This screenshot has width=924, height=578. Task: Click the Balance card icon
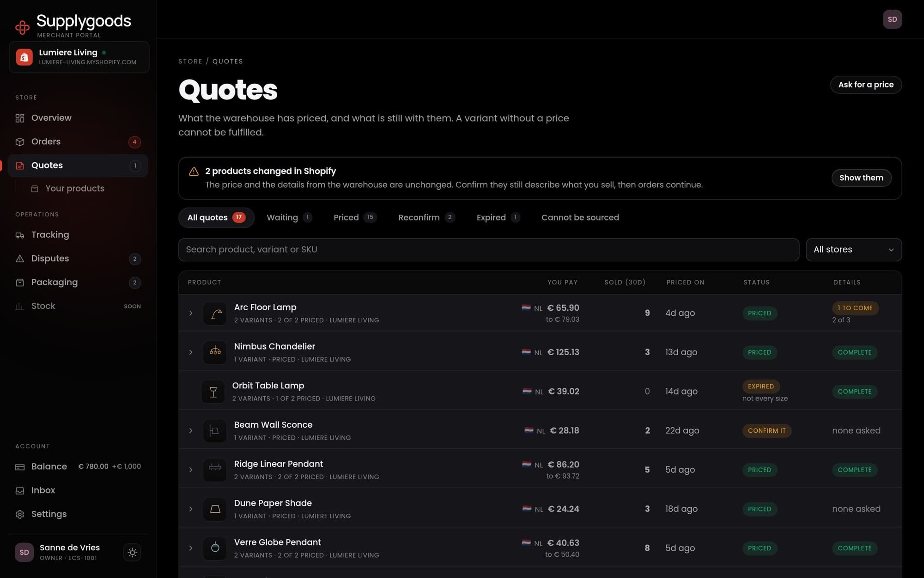tap(20, 467)
